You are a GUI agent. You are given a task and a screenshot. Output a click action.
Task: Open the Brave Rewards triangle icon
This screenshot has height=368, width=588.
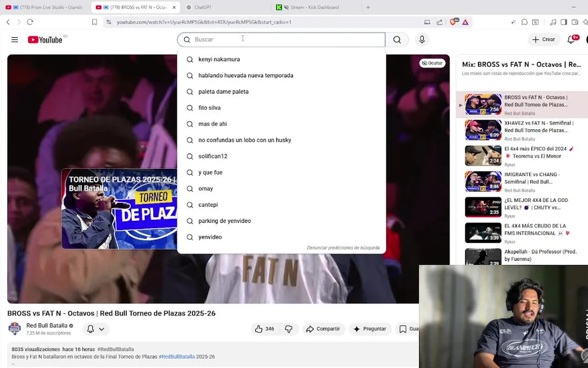click(x=465, y=22)
